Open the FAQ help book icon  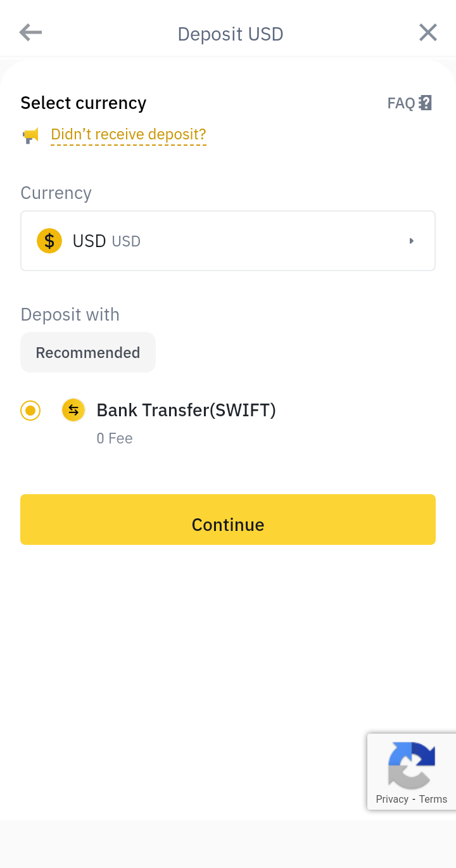[426, 103]
